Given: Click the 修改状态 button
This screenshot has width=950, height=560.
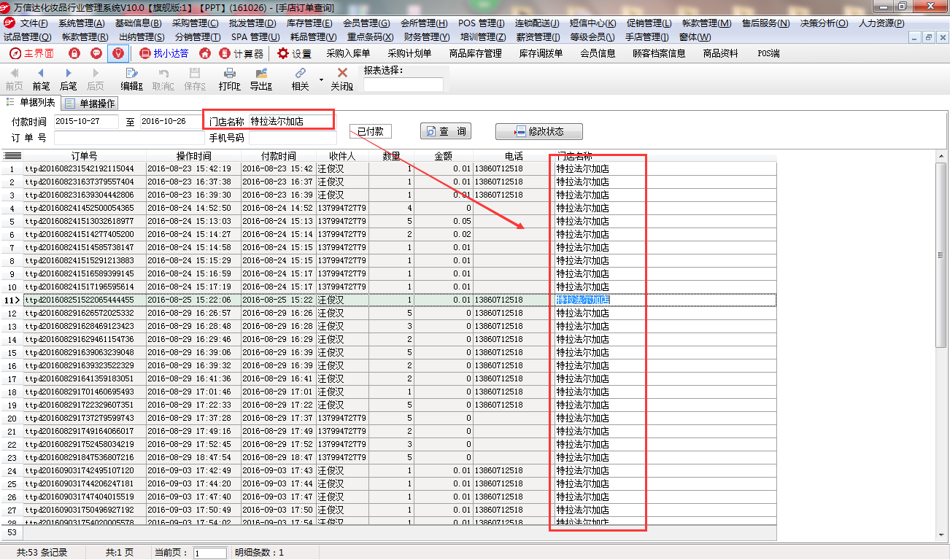Looking at the screenshot, I should [539, 131].
